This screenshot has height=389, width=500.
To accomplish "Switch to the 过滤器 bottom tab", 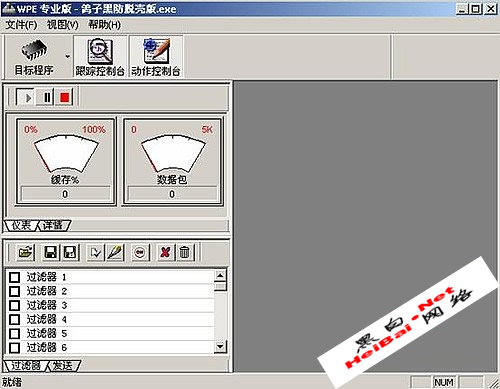I will click(26, 366).
